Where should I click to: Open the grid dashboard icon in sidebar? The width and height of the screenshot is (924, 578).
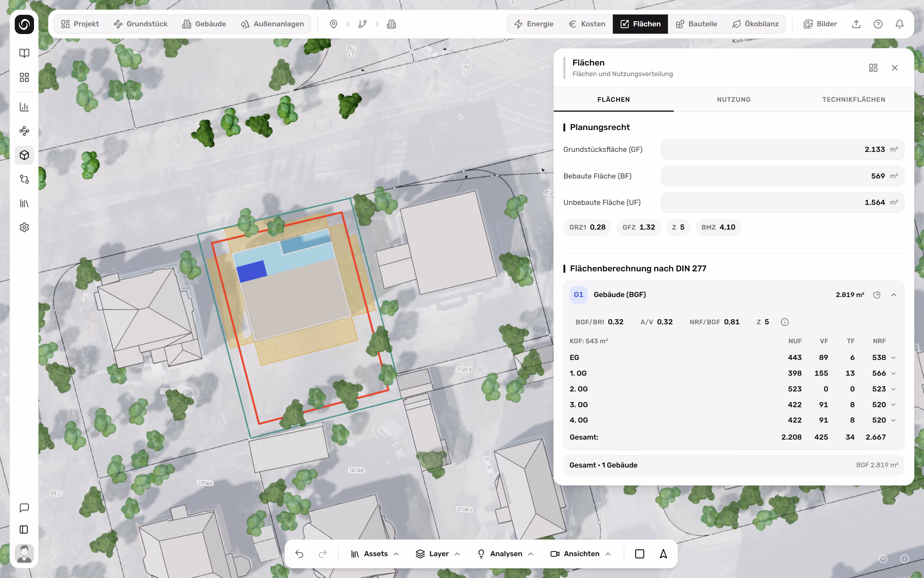[x=24, y=77]
